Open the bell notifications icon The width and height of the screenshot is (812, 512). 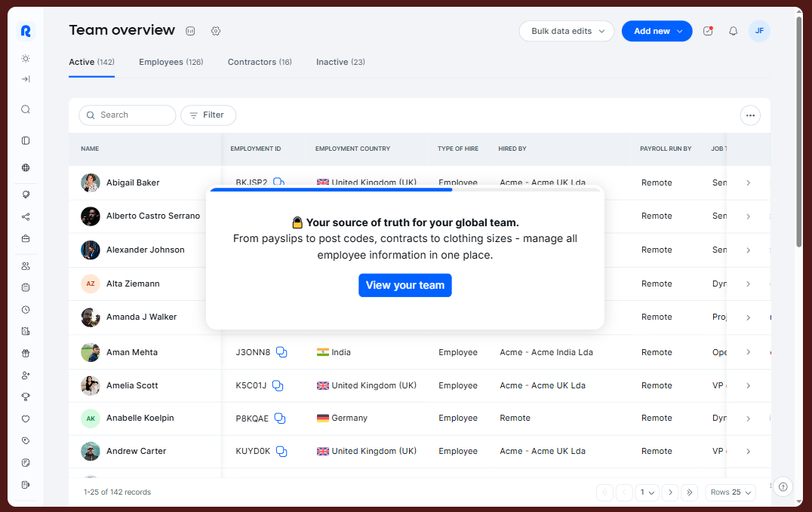tap(733, 31)
